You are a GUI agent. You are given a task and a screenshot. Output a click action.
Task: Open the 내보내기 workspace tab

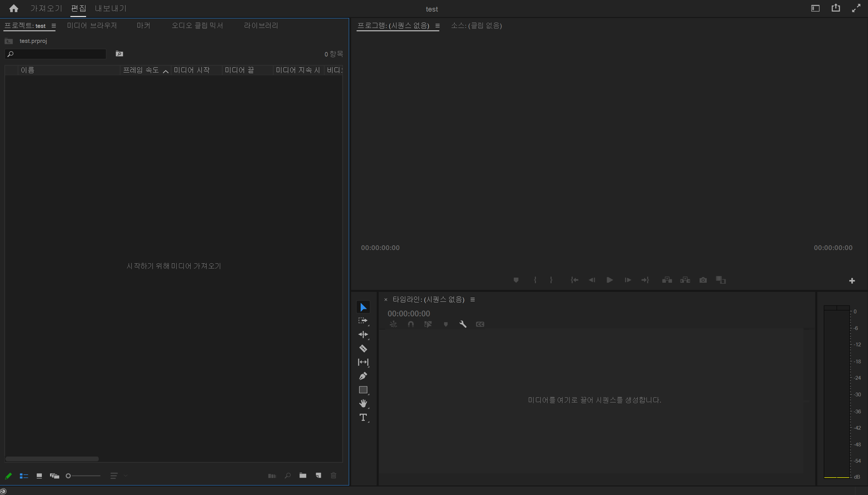click(111, 9)
